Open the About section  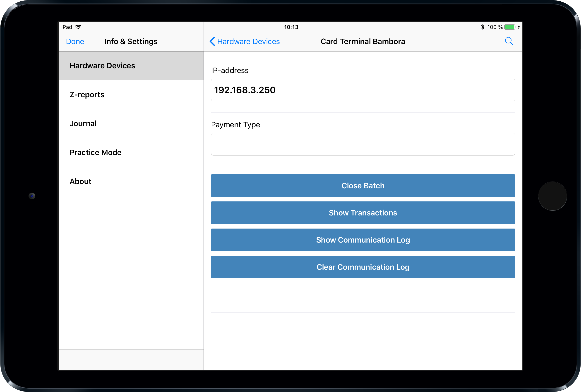(80, 181)
